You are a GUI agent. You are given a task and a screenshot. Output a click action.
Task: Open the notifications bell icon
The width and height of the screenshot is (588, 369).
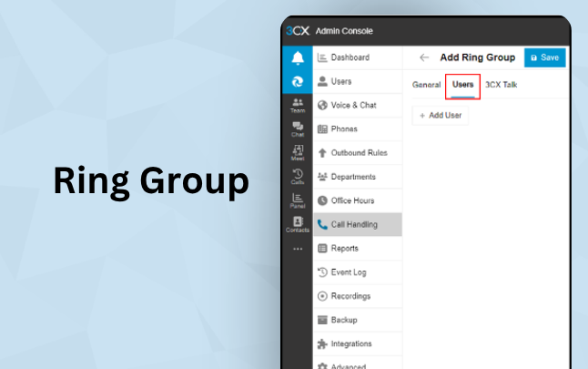[298, 58]
